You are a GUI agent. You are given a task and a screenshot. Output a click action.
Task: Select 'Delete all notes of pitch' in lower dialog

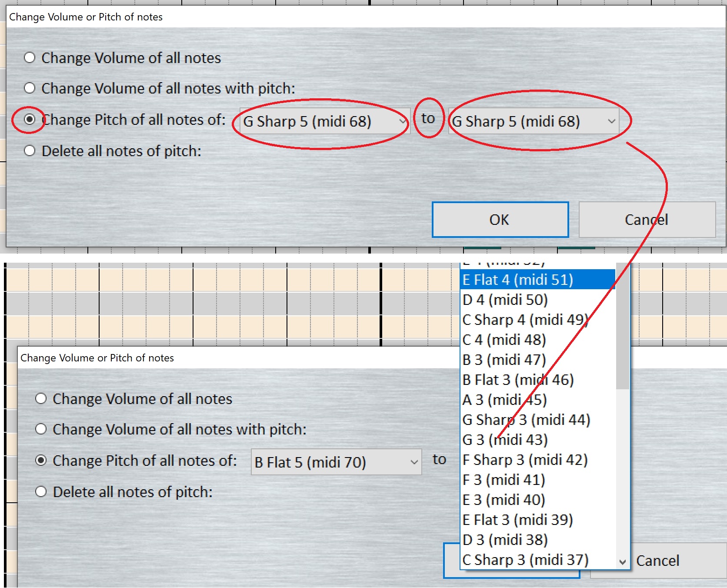(41, 492)
